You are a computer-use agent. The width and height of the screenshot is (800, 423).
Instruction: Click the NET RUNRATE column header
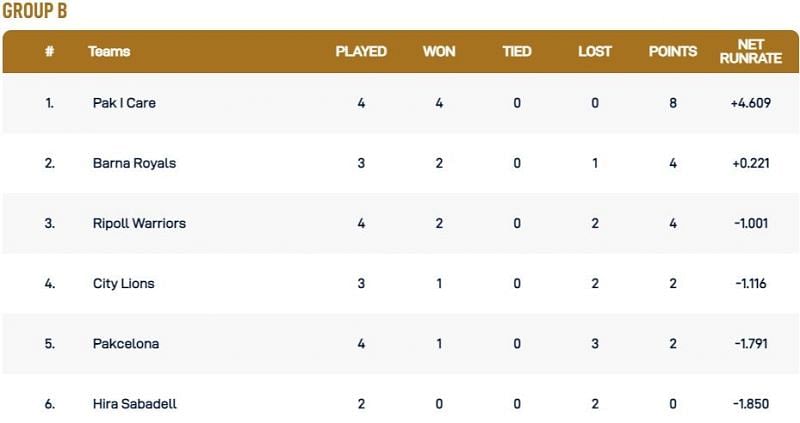(750, 52)
